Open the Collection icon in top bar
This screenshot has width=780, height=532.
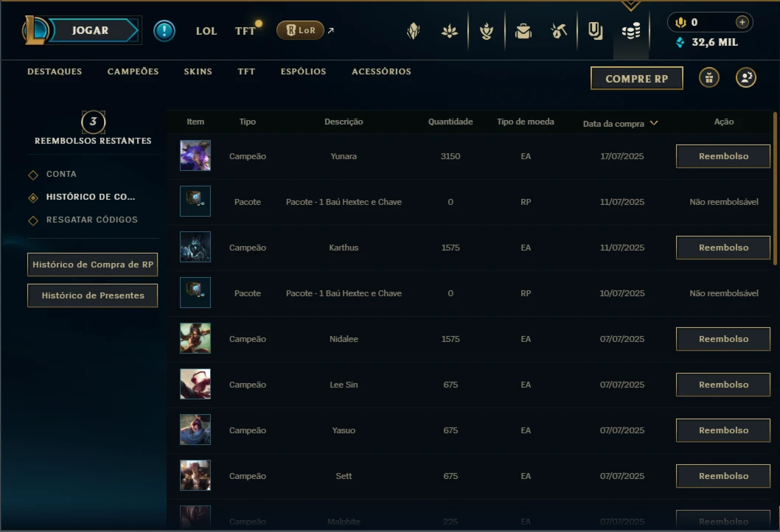[x=595, y=32]
